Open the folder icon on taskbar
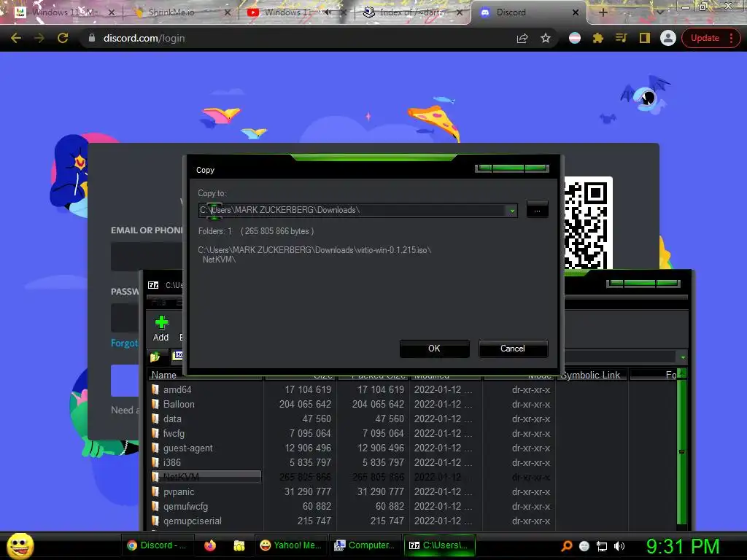This screenshot has width=747, height=560. point(239,545)
